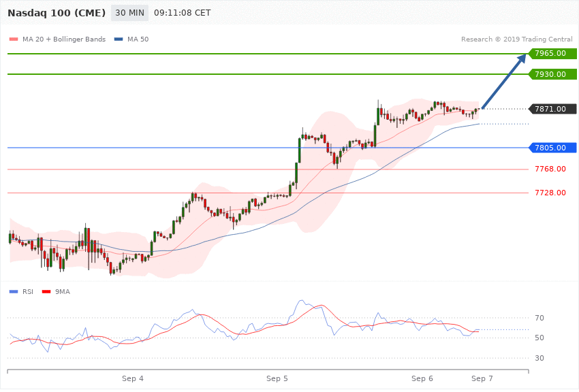Viewport: 579px width, 392px height.
Task: Click the MA 20 + Bollinger Bands legend swatch
Action: click(x=14, y=39)
